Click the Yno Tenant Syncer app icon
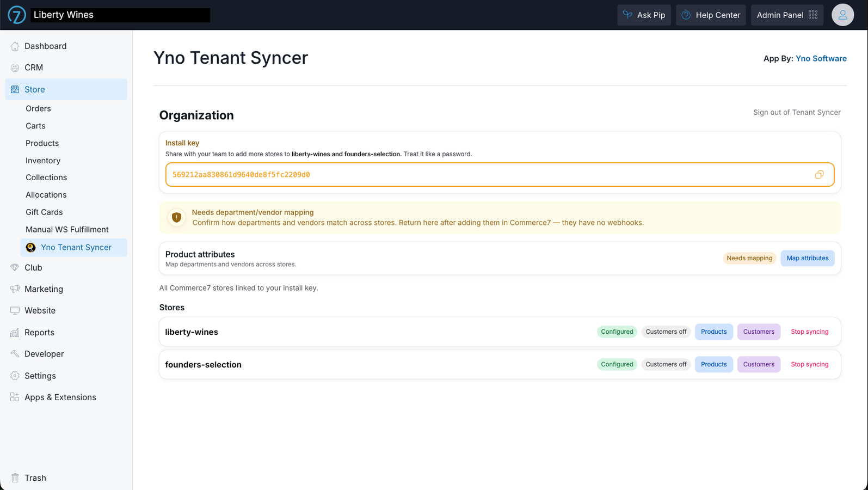Viewport: 868px width, 490px height. pyautogui.click(x=30, y=247)
